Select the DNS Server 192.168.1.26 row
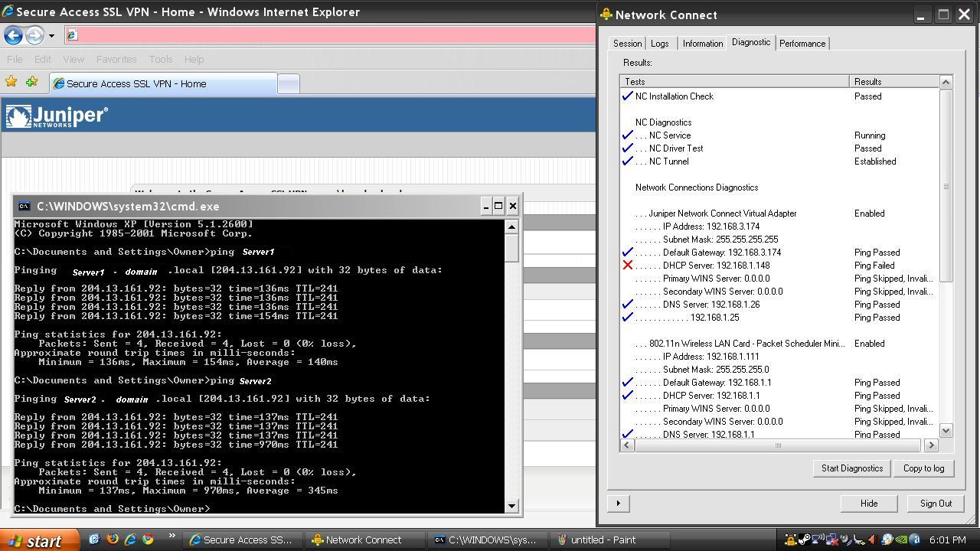Image resolution: width=980 pixels, height=551 pixels. 779,305
